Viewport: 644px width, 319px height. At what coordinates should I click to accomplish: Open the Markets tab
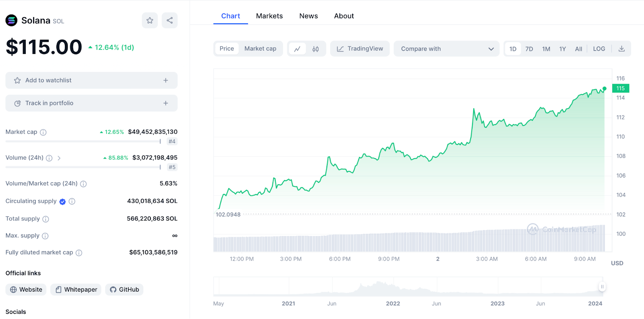[269, 16]
